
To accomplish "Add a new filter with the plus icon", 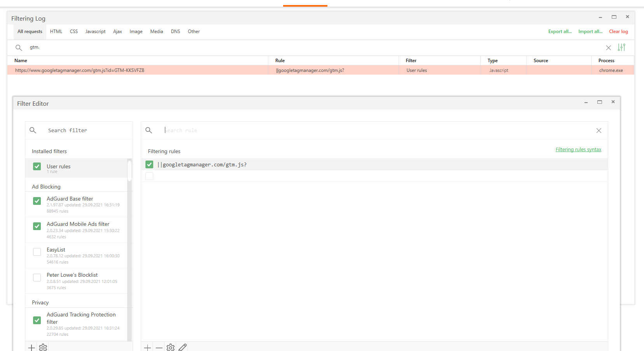I will pos(31,347).
